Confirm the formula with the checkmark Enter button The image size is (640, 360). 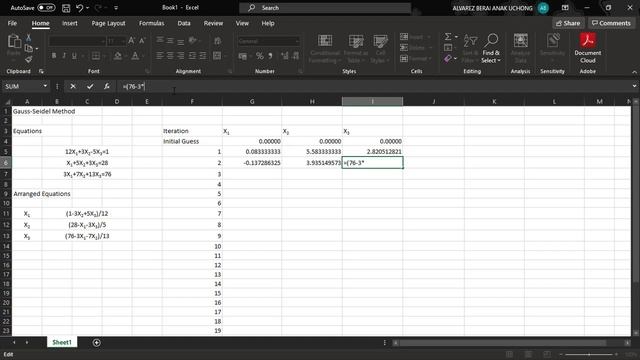click(x=90, y=86)
